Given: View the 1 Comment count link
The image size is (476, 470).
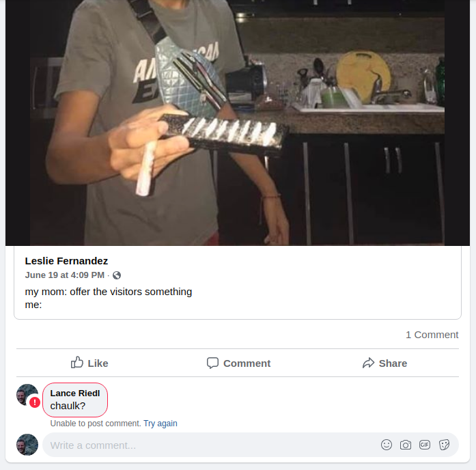Looking at the screenshot, I should click(432, 335).
